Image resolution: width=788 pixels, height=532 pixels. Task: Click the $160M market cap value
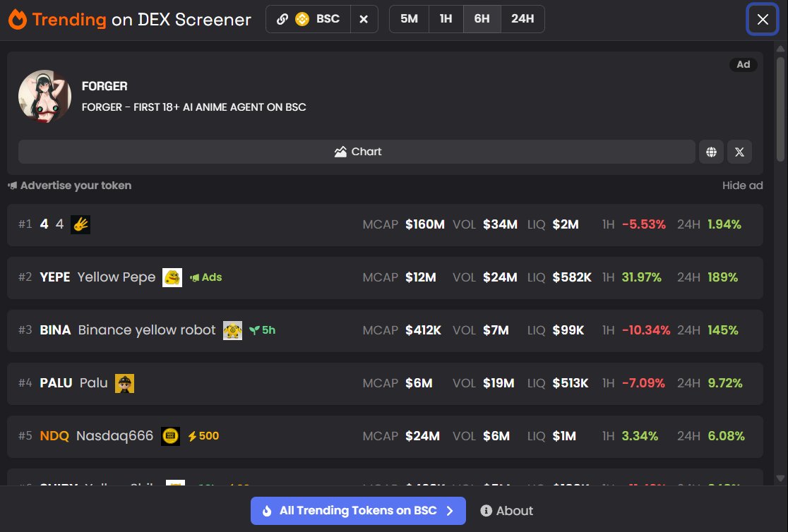(425, 224)
